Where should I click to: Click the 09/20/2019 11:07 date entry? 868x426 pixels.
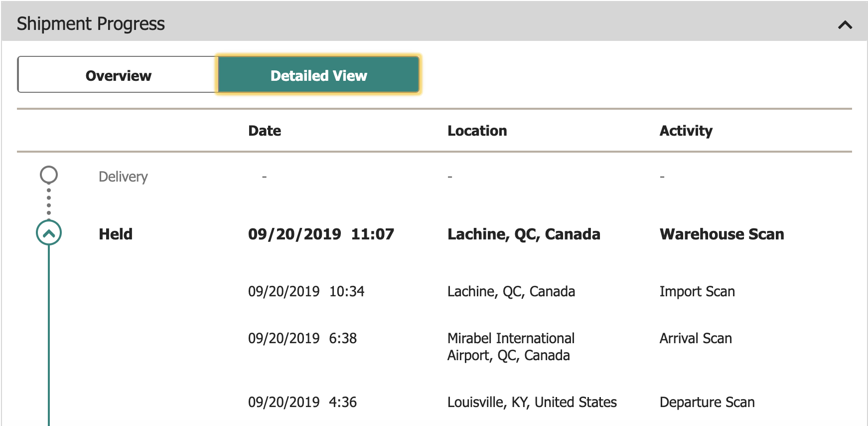[321, 234]
